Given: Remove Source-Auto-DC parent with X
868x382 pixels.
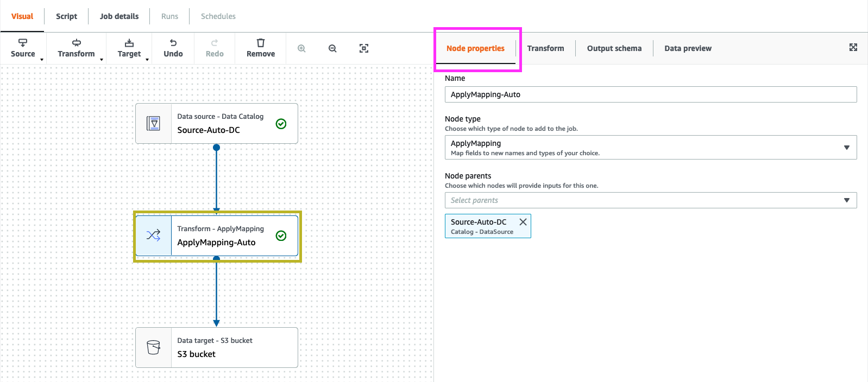Looking at the screenshot, I should tap(523, 222).
